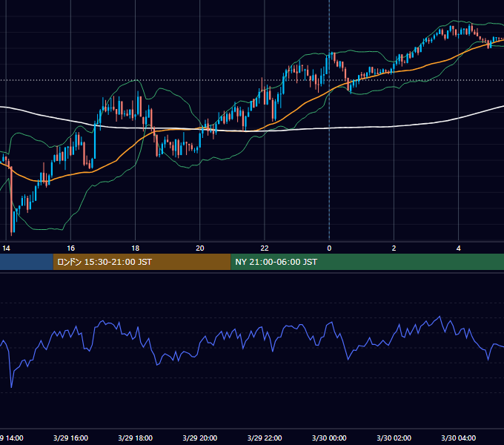Click hour label 18 on the price chart axis
This screenshot has height=445, width=504.
tap(136, 248)
